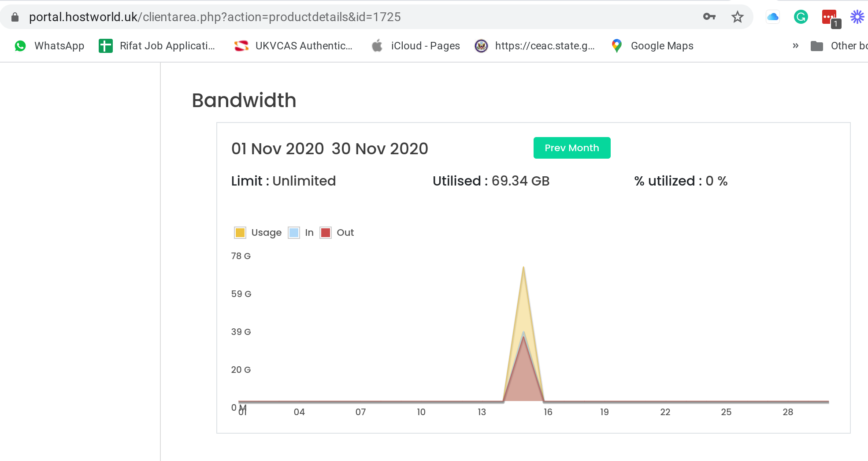Open the Google Maps bookmark
The height and width of the screenshot is (461, 868).
tap(652, 46)
